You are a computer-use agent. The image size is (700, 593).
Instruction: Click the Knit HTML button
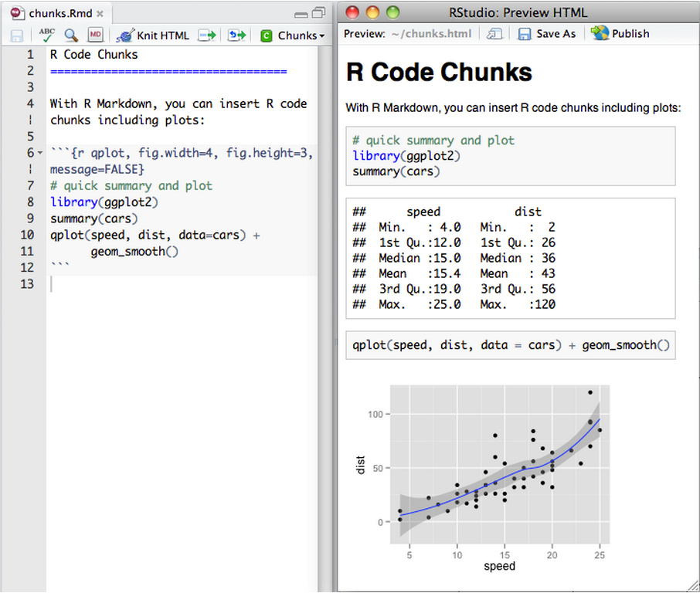pos(153,36)
